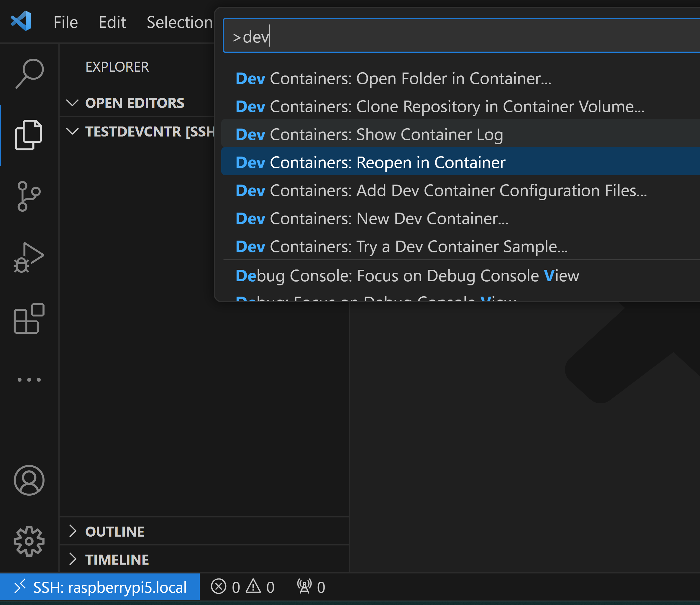Click errors count in status bar

coord(226,587)
